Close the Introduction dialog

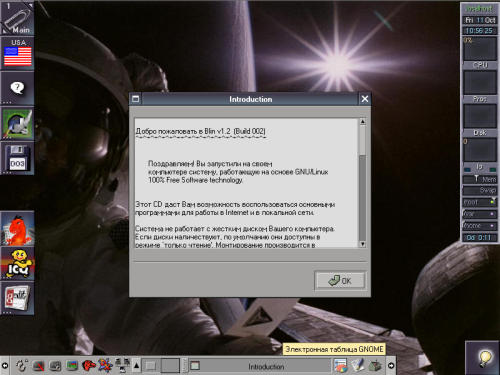click(365, 99)
